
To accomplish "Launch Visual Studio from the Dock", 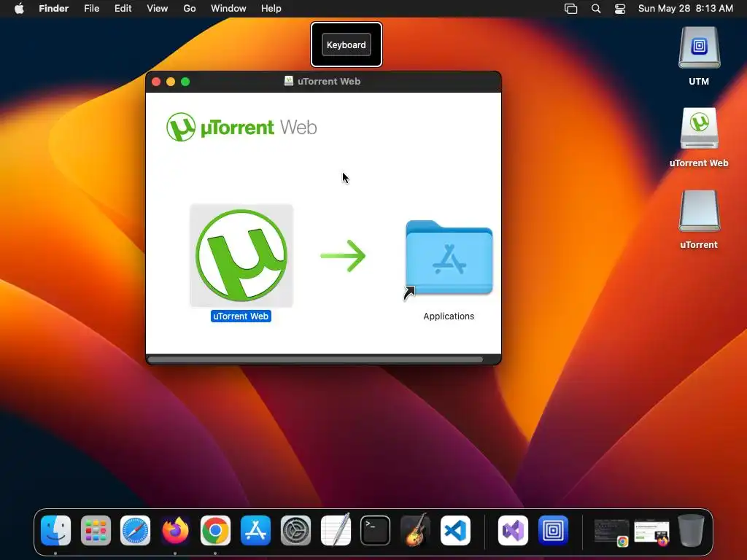I will (513, 531).
